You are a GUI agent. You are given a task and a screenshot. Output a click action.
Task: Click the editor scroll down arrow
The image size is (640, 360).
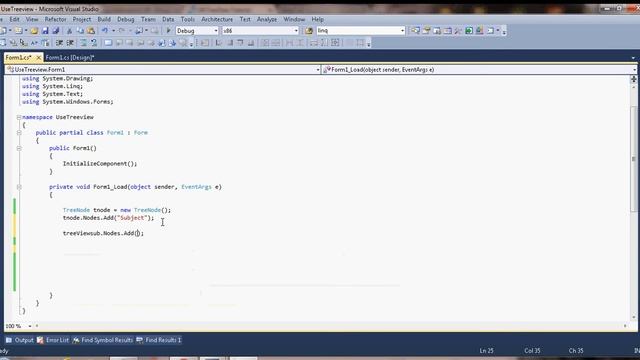tap(633, 317)
